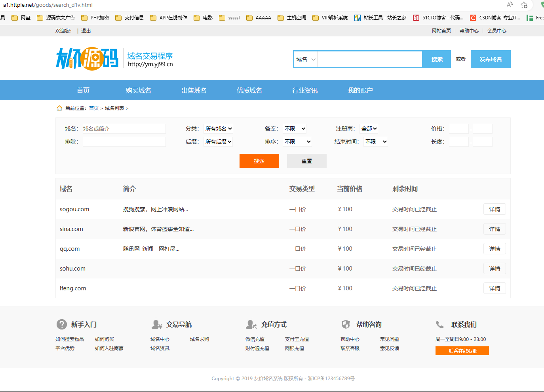Focus the 排除 input field

(124, 142)
